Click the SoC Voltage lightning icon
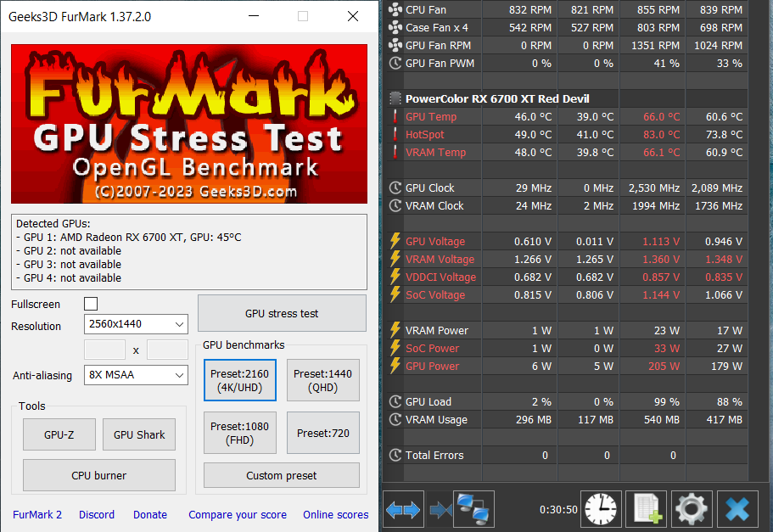773x532 pixels. coord(395,294)
